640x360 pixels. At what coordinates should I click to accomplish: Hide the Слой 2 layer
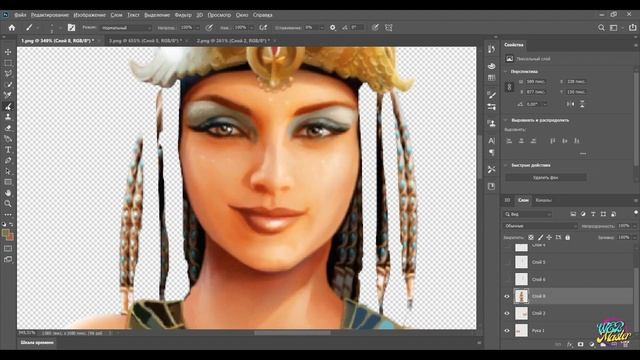coord(507,313)
